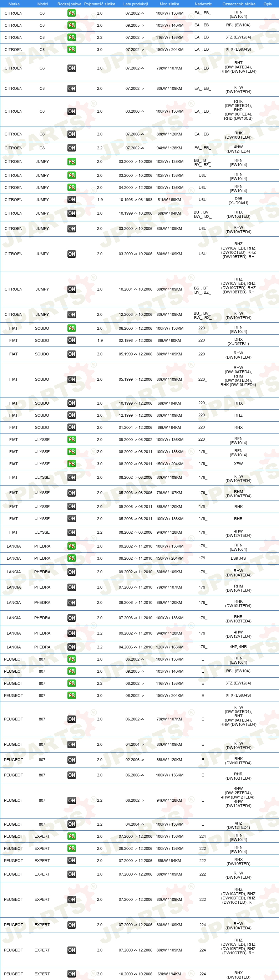Image resolution: width=279 pixels, height=980 pixels.
Task: Click ON icon in Lancia Phedra 163KM row
Action: click(72, 647)
